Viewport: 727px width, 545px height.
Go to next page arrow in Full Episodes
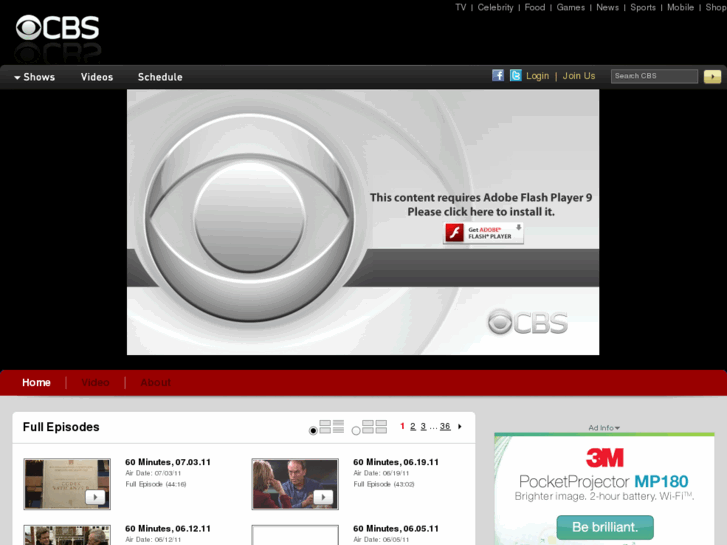tap(459, 426)
